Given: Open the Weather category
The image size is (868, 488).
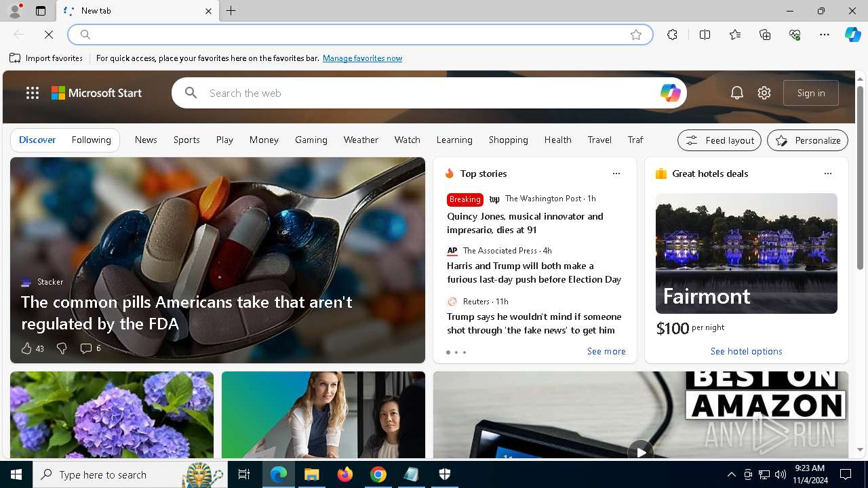Looking at the screenshot, I should [361, 140].
